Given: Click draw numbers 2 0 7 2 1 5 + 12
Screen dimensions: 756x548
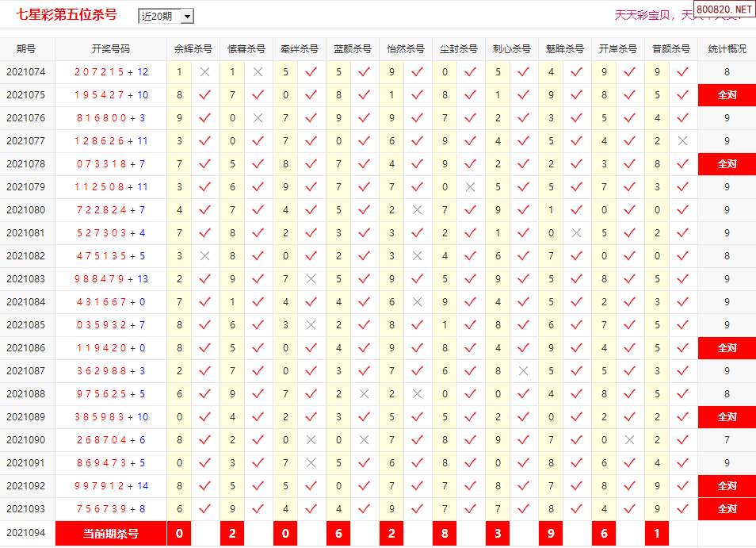Looking at the screenshot, I should pos(111,72).
